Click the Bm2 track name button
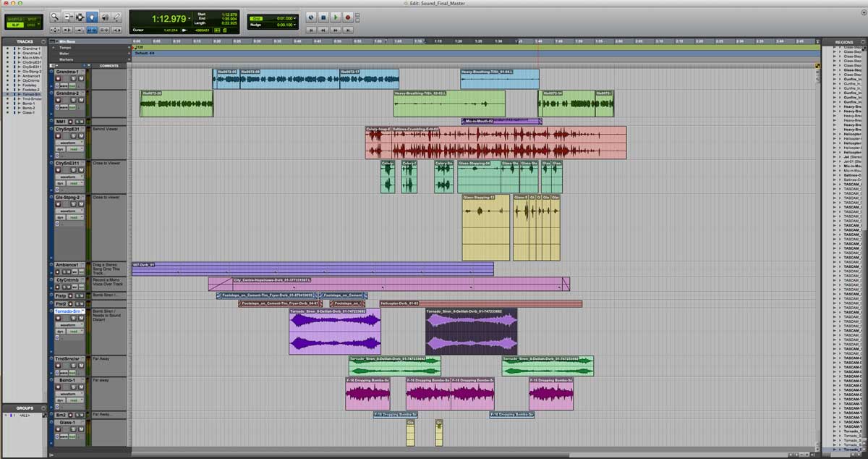This screenshot has width=868, height=459. coord(61,415)
